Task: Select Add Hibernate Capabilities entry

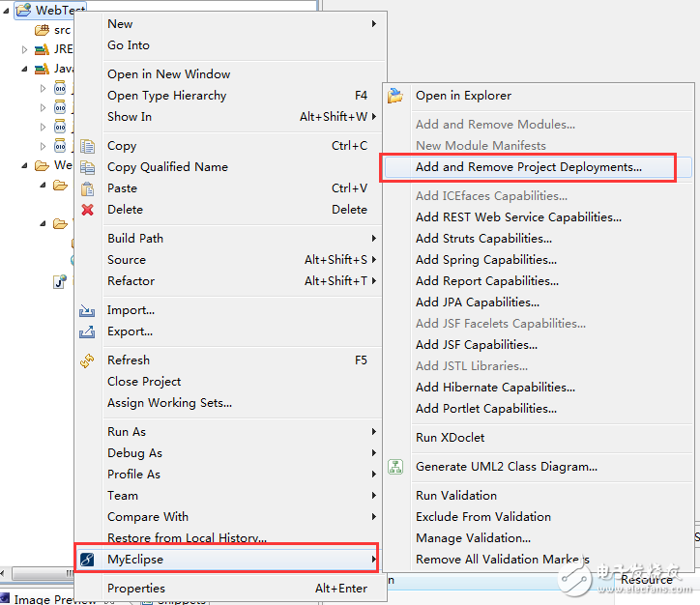Action: coord(495,388)
